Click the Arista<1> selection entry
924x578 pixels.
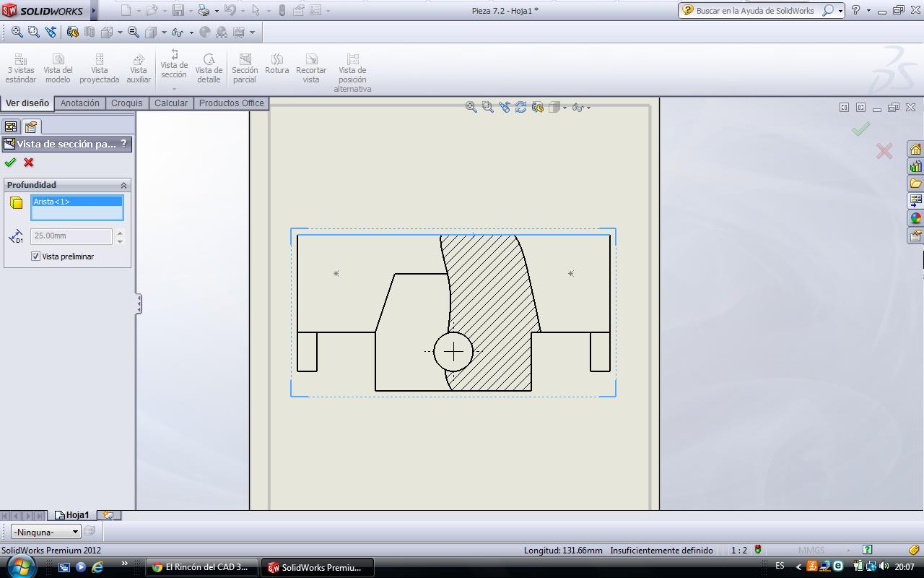tap(77, 202)
